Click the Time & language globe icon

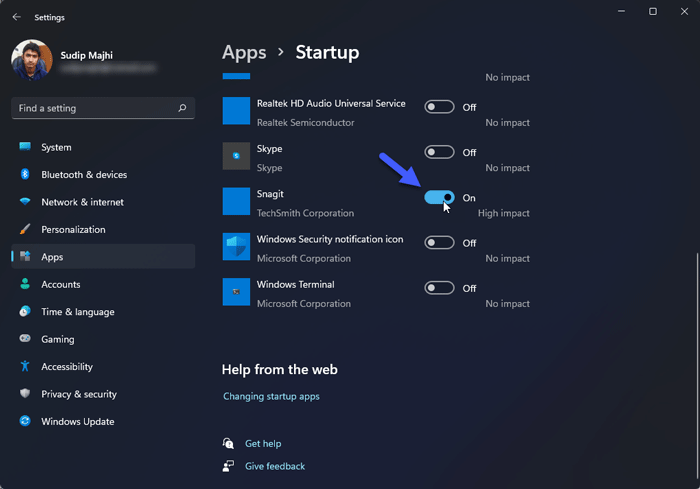coord(25,311)
